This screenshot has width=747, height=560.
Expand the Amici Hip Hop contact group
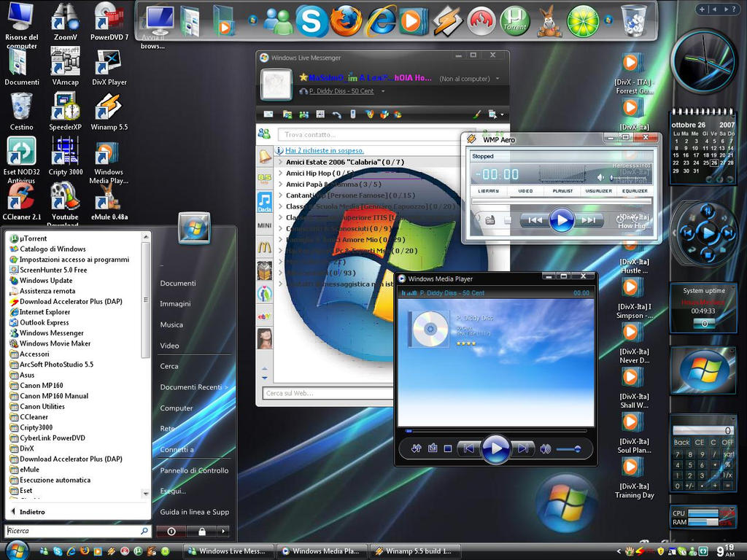pos(281,173)
